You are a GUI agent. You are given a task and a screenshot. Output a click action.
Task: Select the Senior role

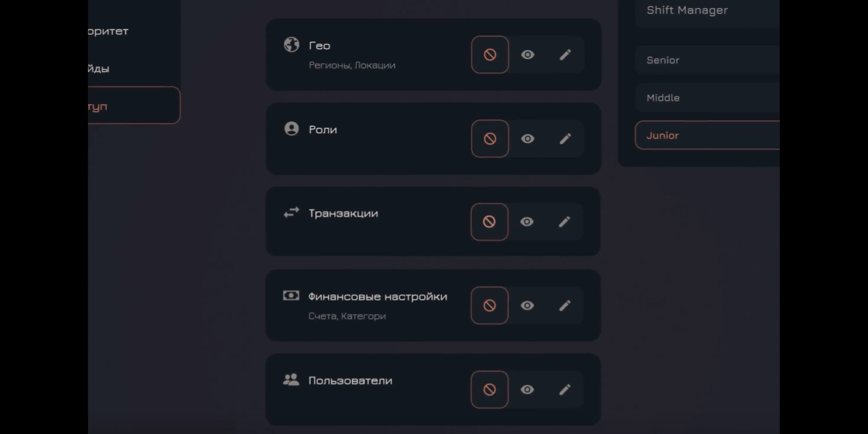point(707,60)
